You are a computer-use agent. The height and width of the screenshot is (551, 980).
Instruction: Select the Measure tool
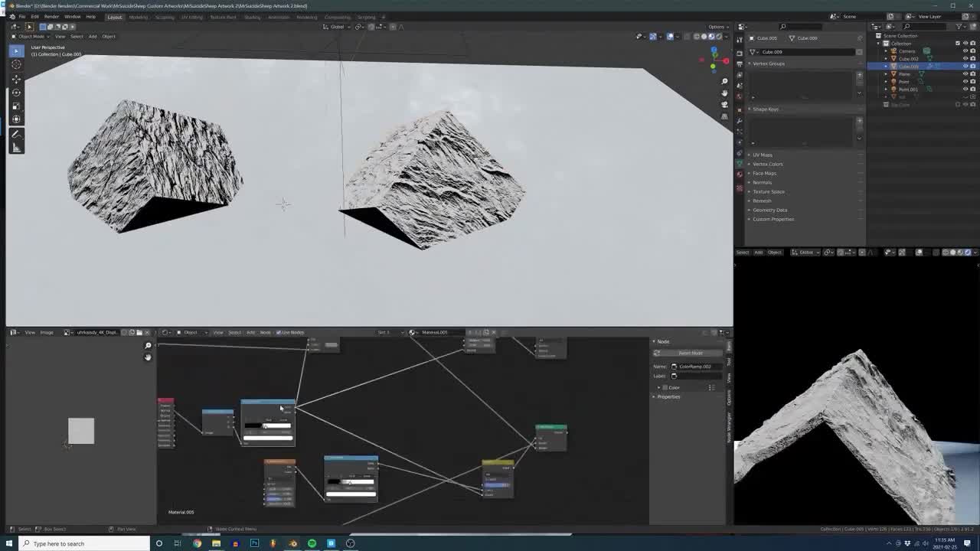click(16, 148)
